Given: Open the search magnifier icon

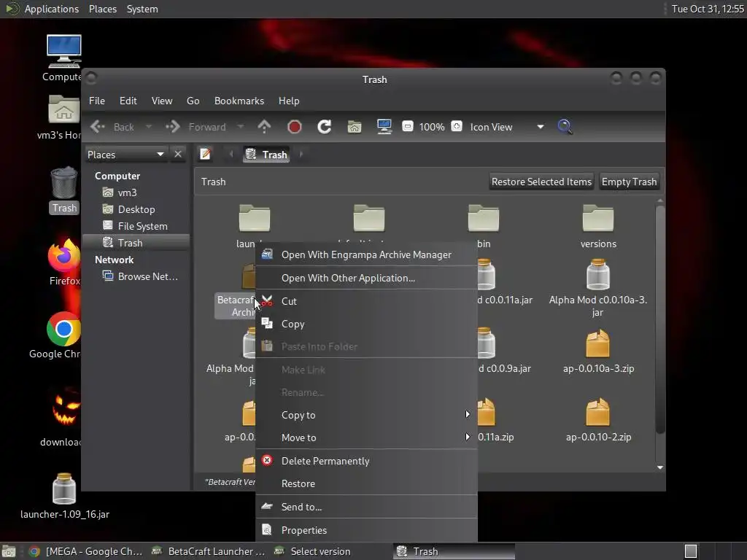Looking at the screenshot, I should point(565,127).
